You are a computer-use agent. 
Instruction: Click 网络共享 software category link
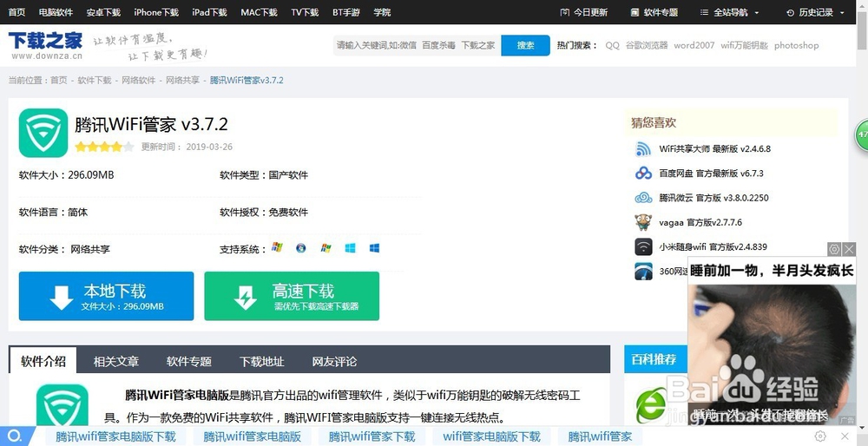tap(90, 250)
